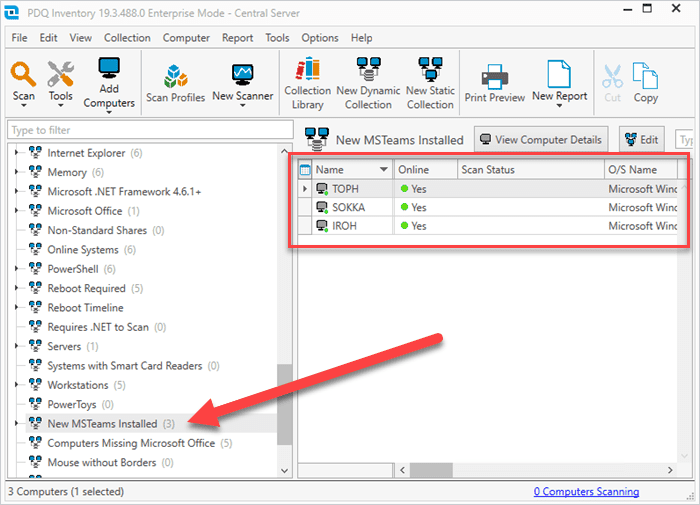Open the Computer menu
700x505 pixels.
tap(186, 38)
